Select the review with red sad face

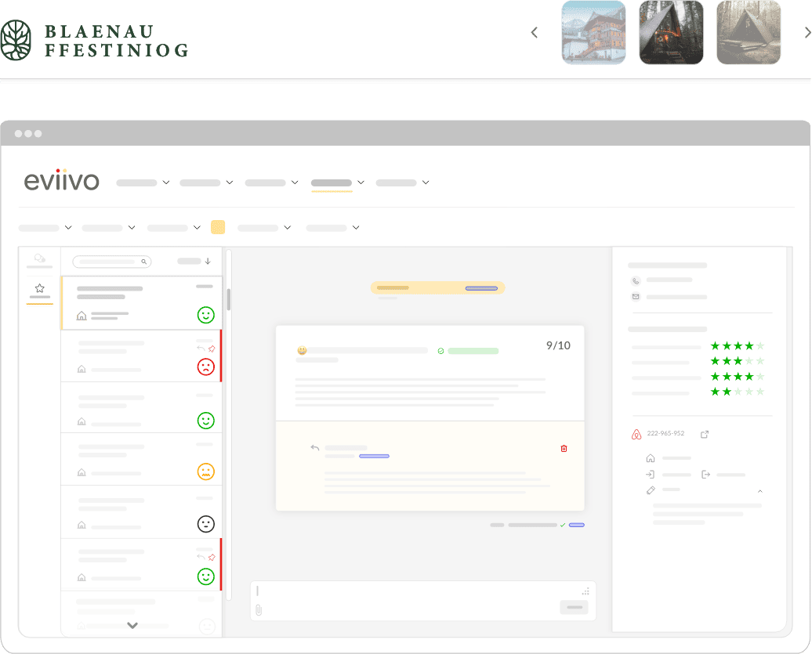click(x=142, y=356)
